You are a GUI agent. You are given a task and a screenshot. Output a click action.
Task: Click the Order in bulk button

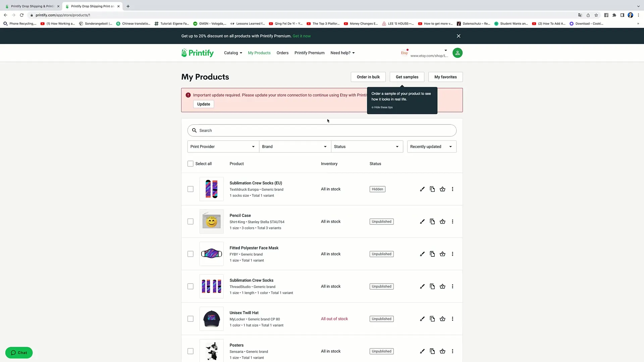click(368, 76)
